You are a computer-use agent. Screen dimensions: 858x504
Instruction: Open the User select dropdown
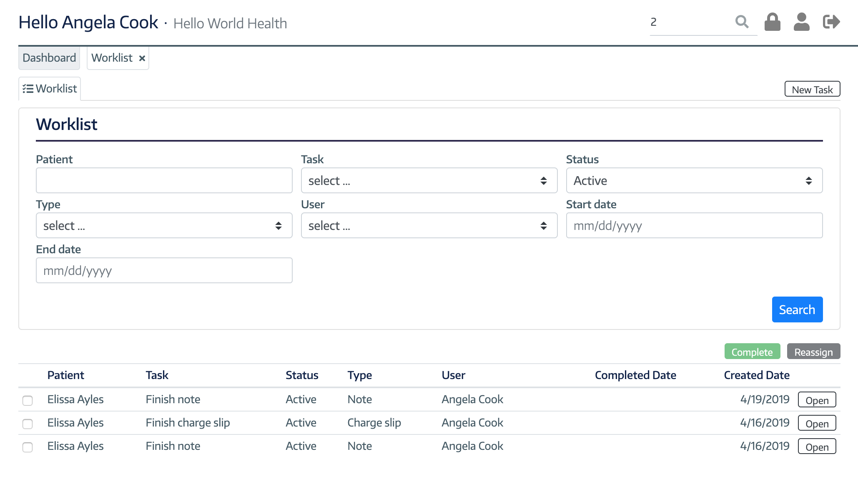click(429, 225)
